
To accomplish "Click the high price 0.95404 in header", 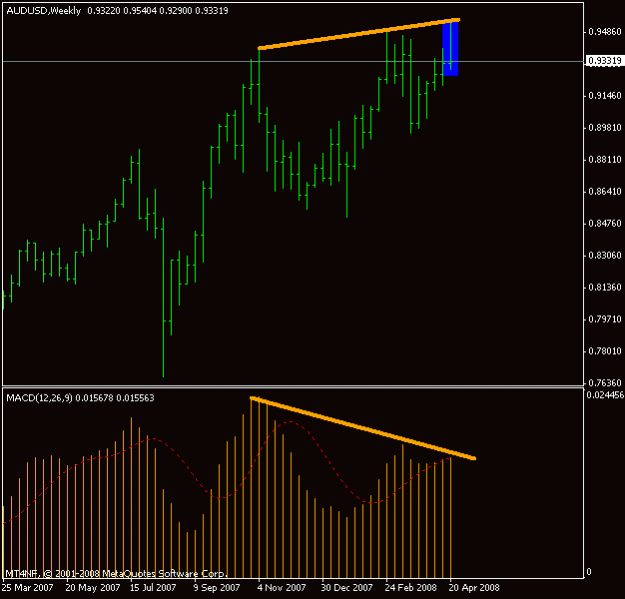I will [140, 11].
